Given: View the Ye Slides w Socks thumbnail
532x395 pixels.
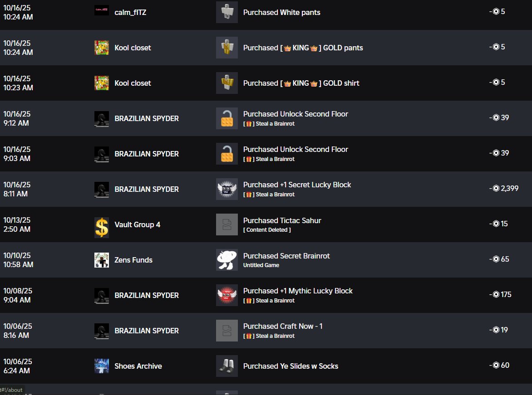Looking at the screenshot, I should pyautogui.click(x=227, y=366).
